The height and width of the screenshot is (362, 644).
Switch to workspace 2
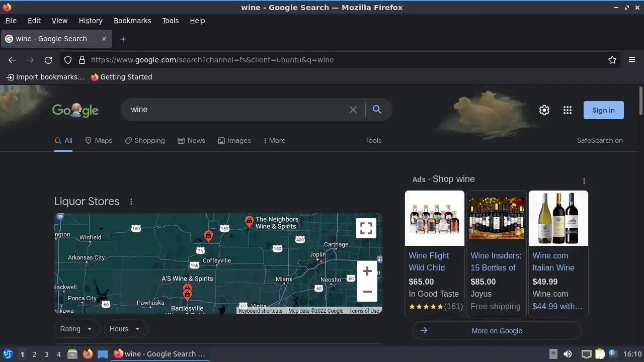pyautogui.click(x=34, y=354)
